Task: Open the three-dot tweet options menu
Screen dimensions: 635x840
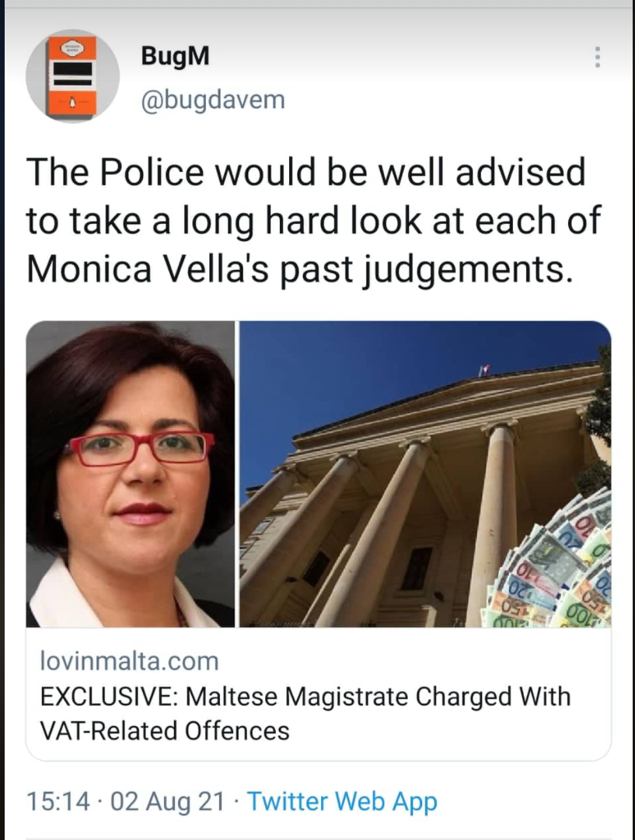Action: (x=598, y=57)
